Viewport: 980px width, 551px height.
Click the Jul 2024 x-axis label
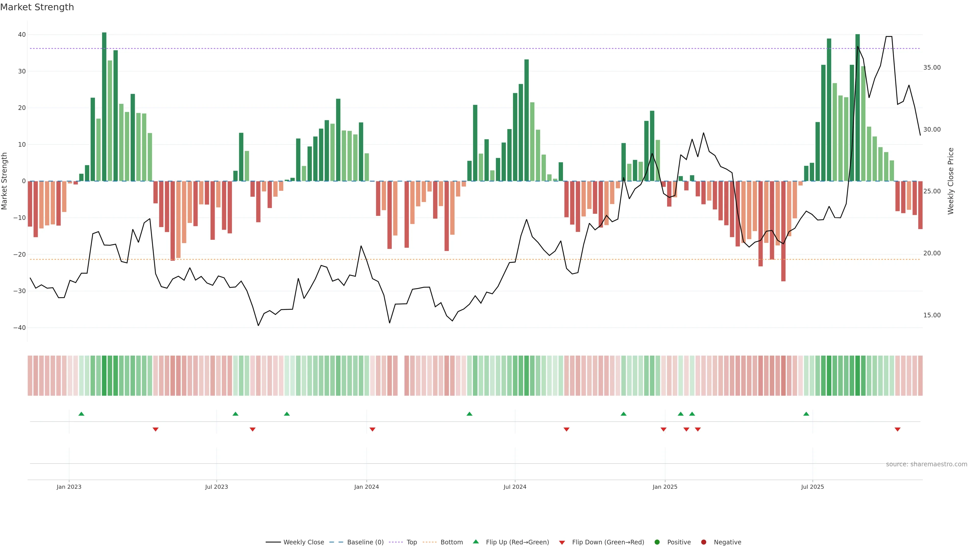(515, 487)
